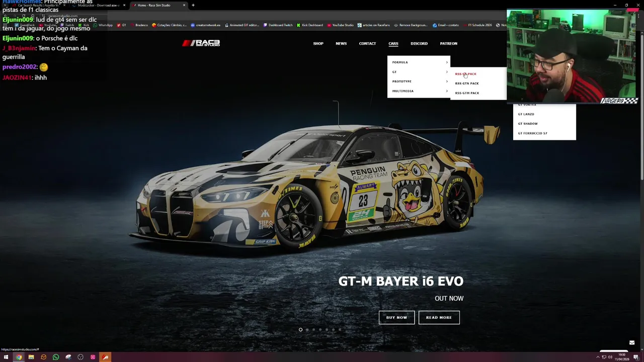Open OBS Studio from the taskbar
Image resolution: width=644 pixels, height=362 pixels.
tap(80, 357)
